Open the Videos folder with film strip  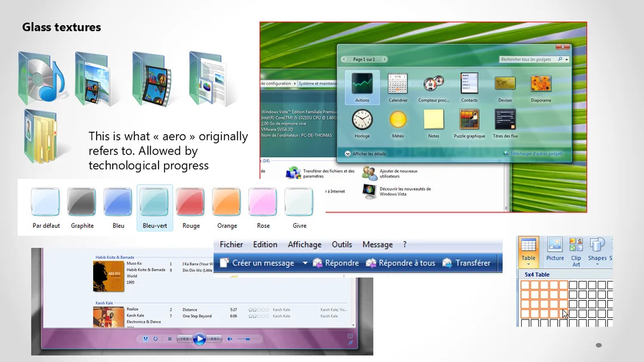(x=153, y=79)
